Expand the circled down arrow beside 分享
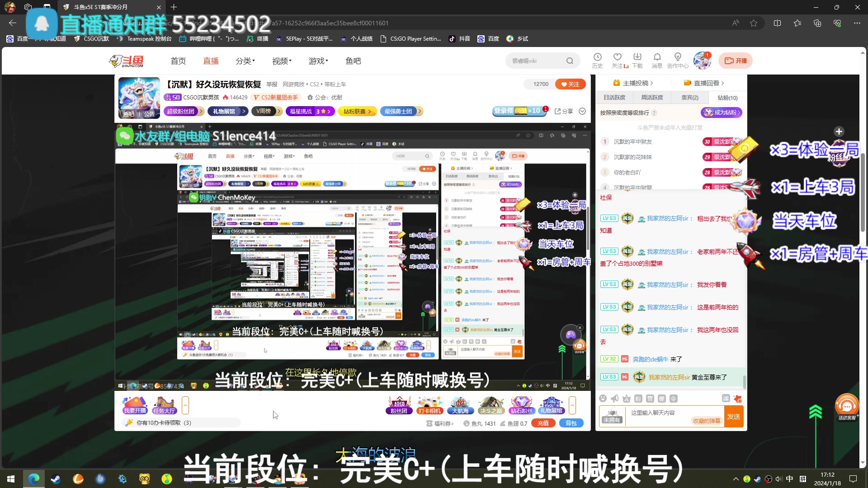The height and width of the screenshot is (488, 868). tap(582, 111)
